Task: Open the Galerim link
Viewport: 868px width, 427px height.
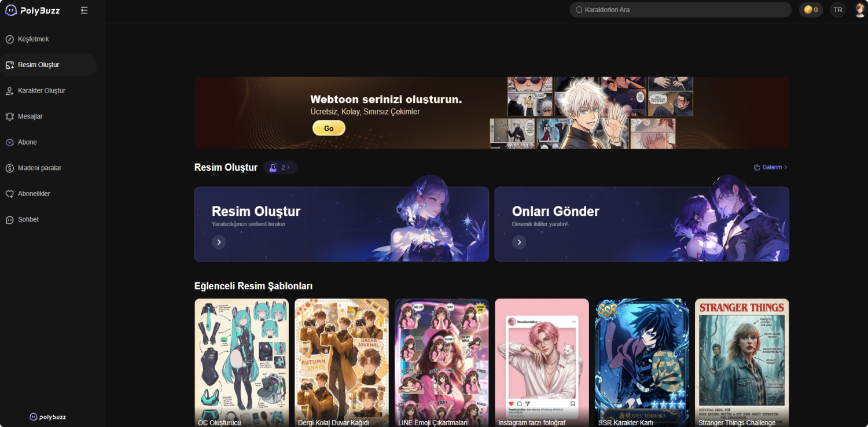Action: (x=771, y=167)
